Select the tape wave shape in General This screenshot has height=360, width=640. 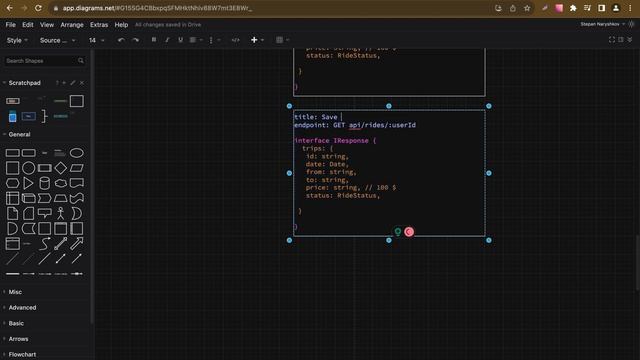click(x=76, y=198)
